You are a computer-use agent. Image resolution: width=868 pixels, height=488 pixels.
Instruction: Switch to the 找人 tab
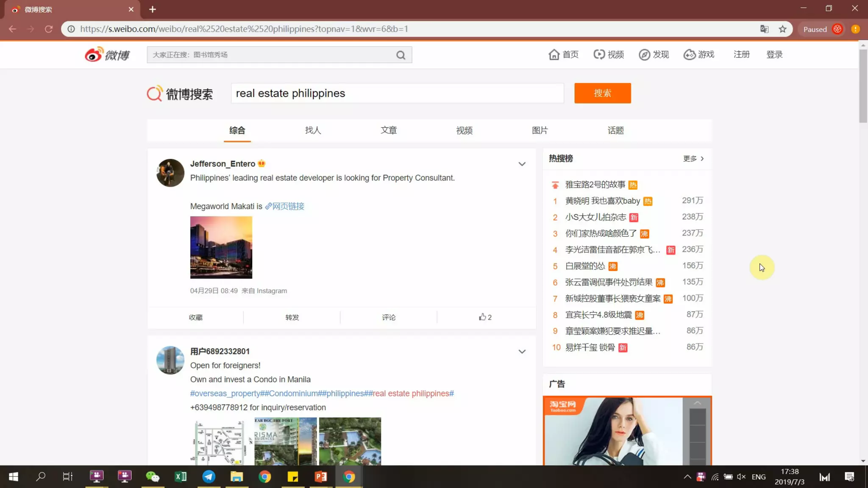(313, 130)
